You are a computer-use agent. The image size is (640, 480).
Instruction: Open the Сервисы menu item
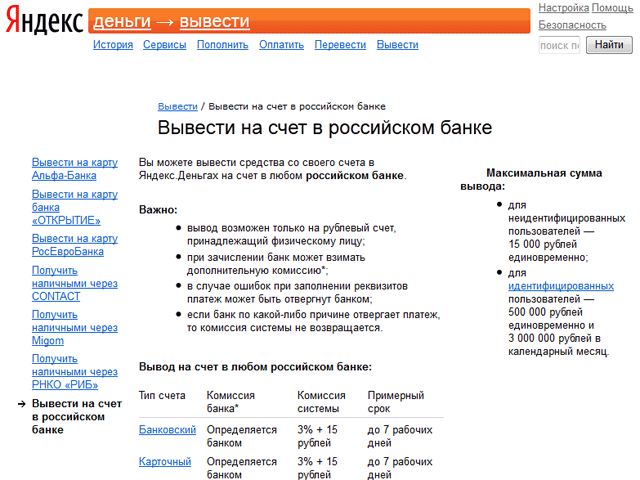pos(164,45)
